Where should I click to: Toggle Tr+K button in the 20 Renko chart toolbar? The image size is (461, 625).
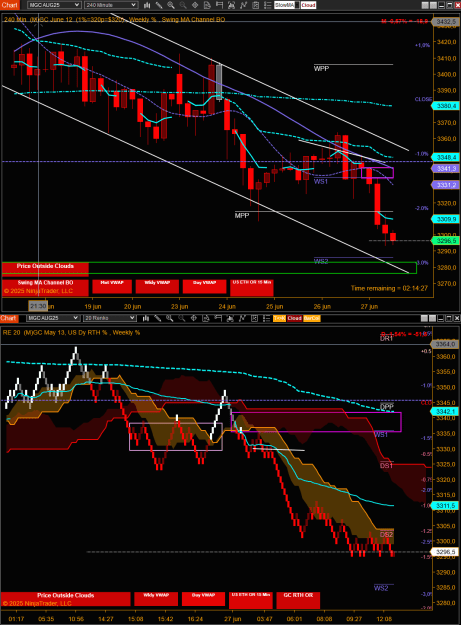[x=279, y=318]
